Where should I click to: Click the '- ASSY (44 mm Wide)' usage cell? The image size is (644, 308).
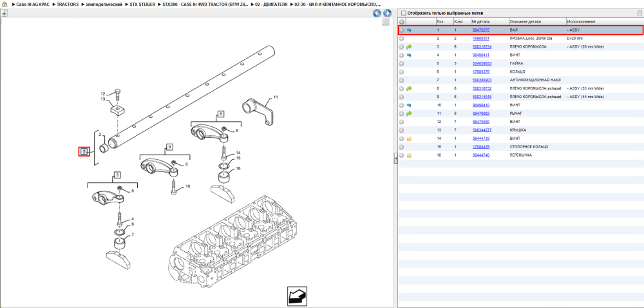point(585,97)
